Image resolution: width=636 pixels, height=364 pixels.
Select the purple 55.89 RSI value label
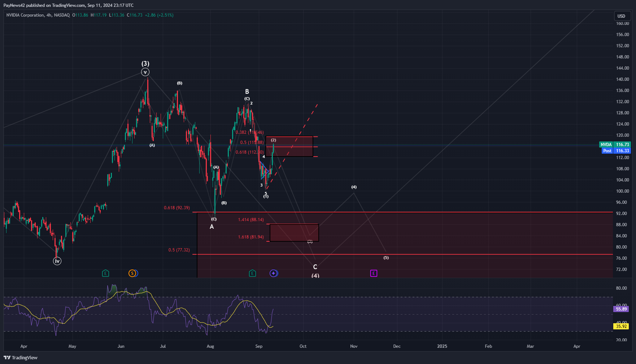tap(621, 309)
